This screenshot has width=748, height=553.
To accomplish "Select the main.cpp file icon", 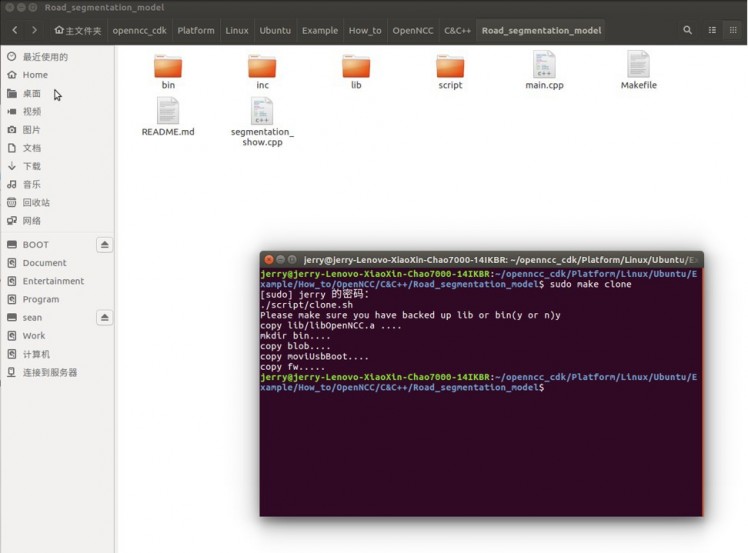I will pos(544,65).
